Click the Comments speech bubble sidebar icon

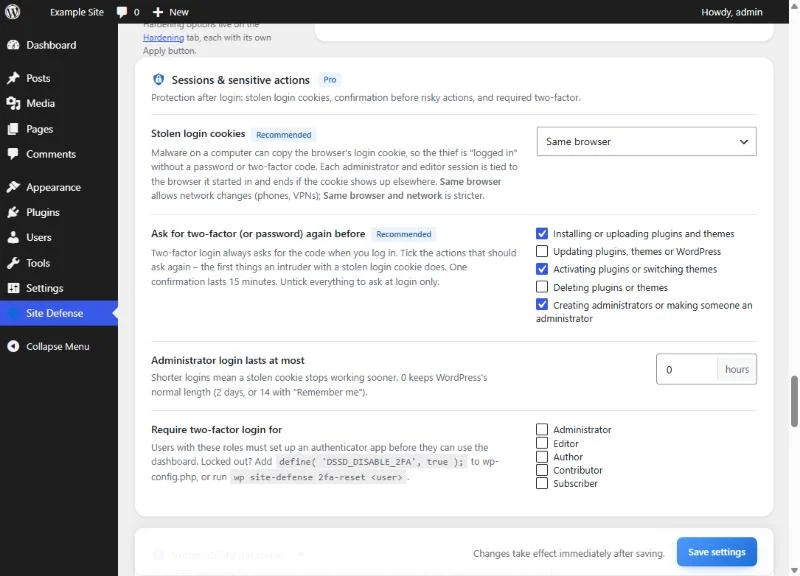[x=13, y=154]
